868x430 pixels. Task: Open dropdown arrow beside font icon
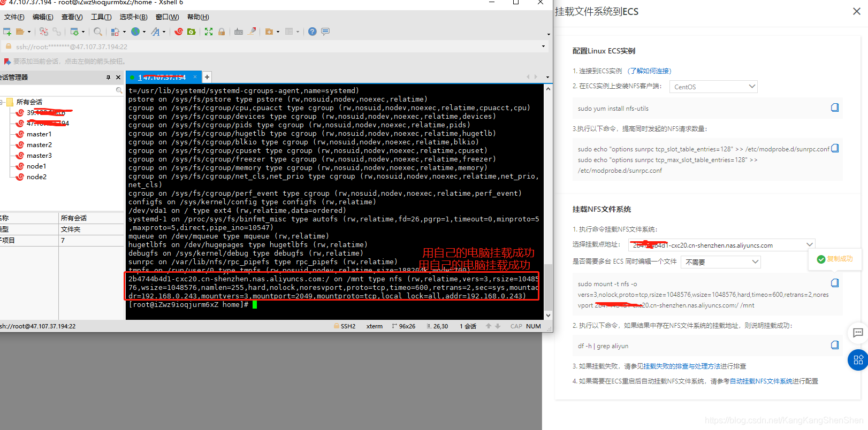tap(164, 32)
